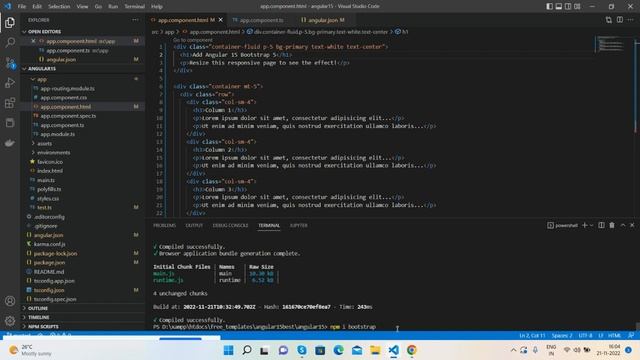Open the Manage gear icon
The height and width of the screenshot is (360, 640).
(10, 321)
